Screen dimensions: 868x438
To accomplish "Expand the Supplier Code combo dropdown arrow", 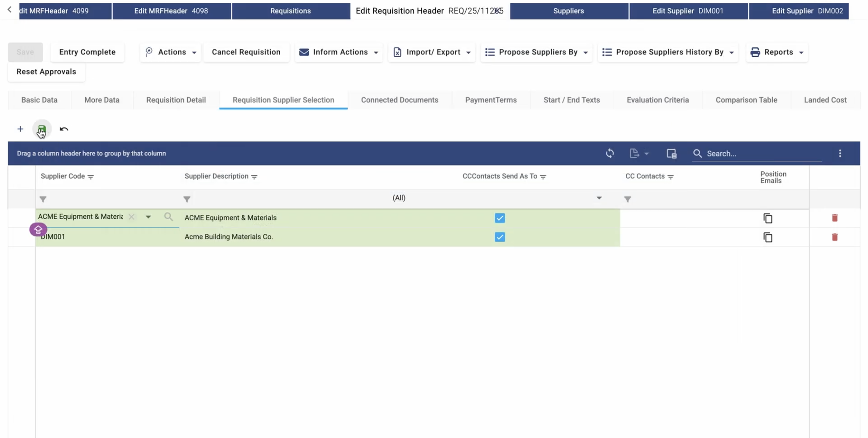I will pos(148,217).
